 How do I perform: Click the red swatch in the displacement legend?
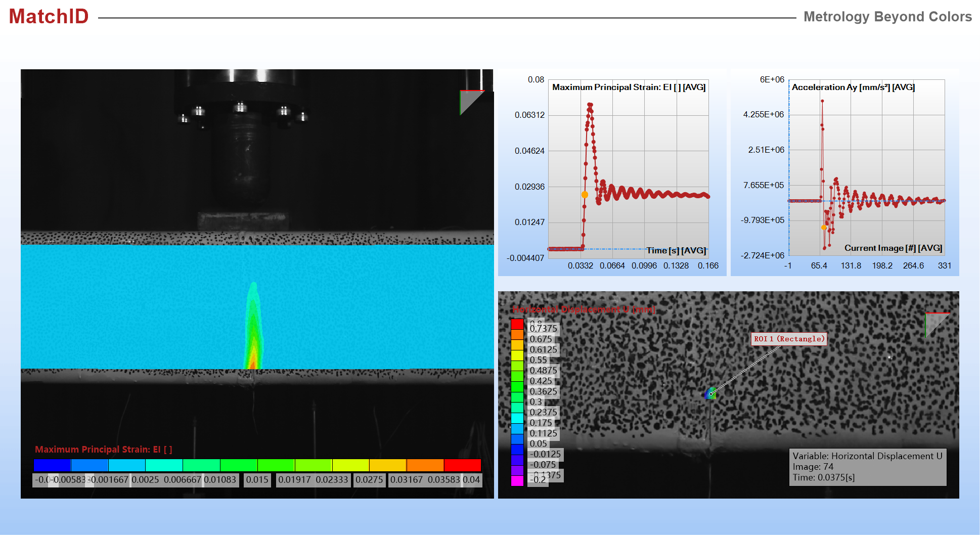coord(517,324)
